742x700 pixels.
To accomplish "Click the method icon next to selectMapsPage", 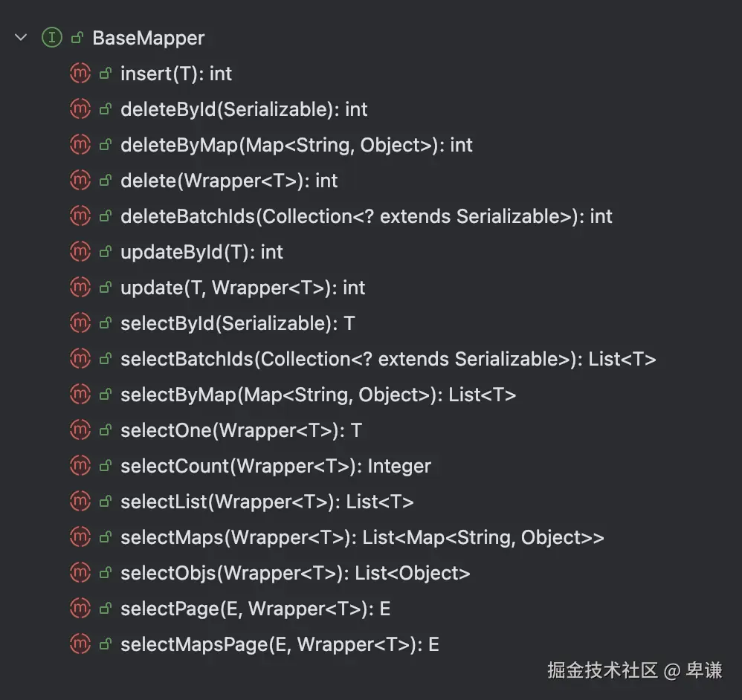I will click(x=80, y=644).
